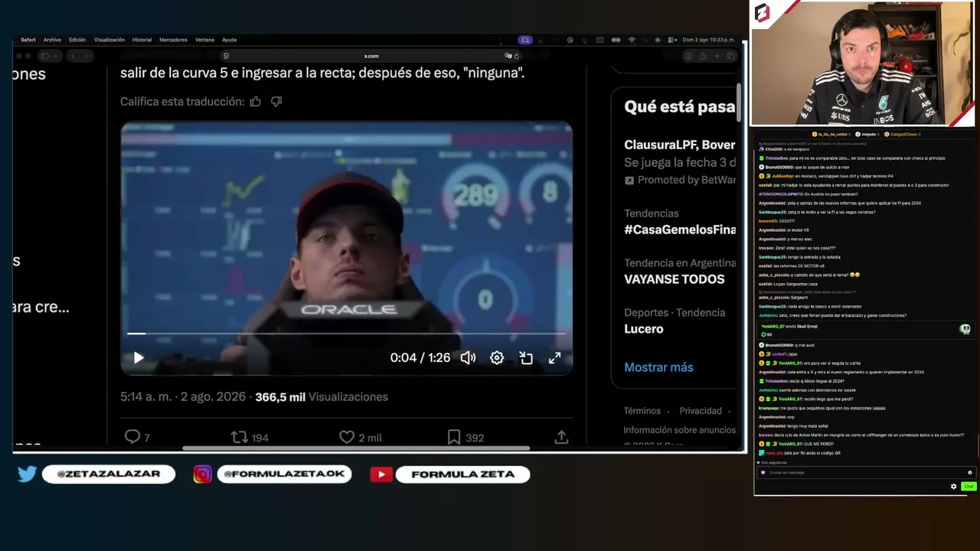The height and width of the screenshot is (551, 980).
Task: Open the ClausuraLPF promoted trend
Action: (x=680, y=145)
